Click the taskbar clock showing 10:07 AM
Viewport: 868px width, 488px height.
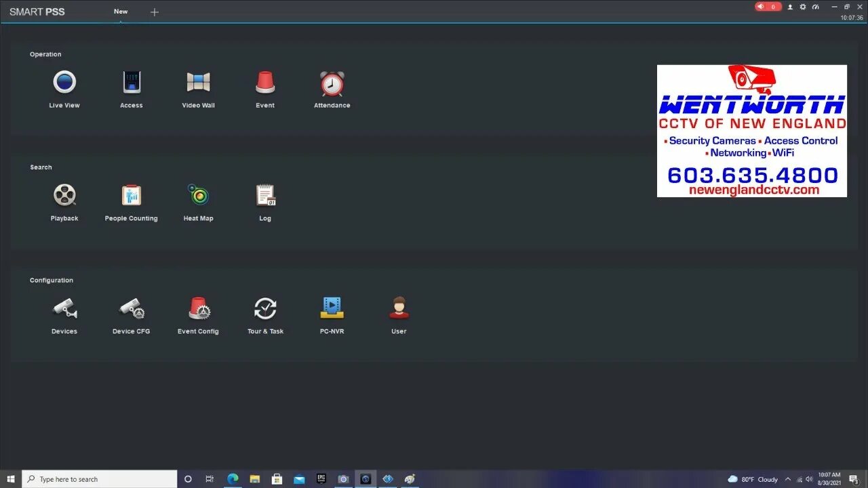(829, 479)
